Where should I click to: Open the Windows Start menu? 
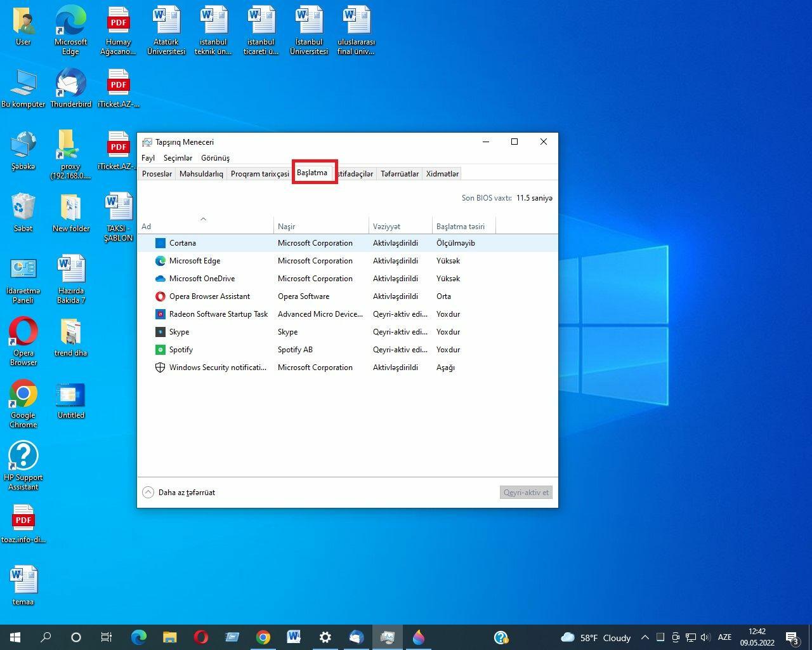tap(15, 637)
